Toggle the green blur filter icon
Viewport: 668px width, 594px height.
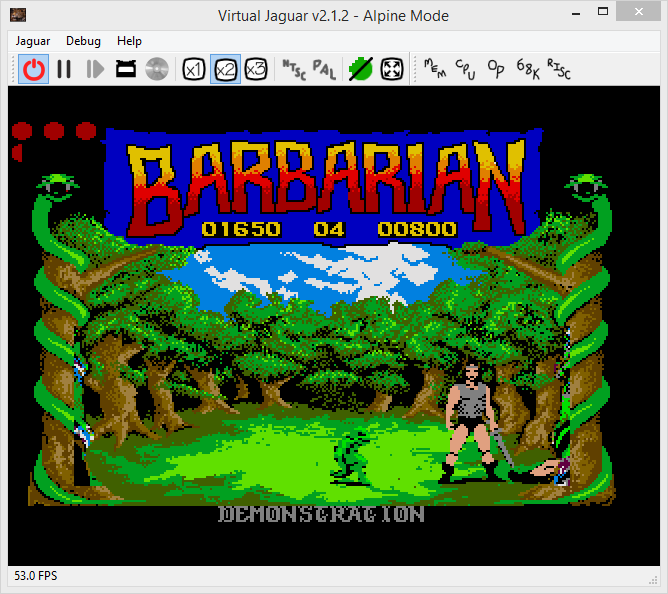pyautogui.click(x=360, y=69)
